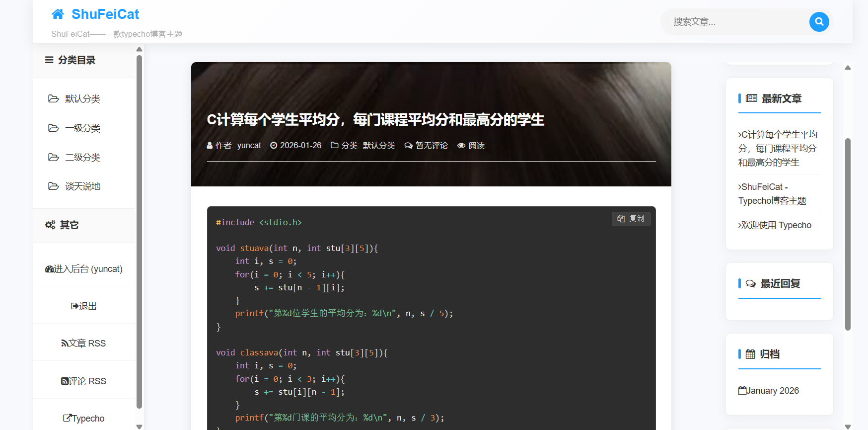The width and height of the screenshot is (868, 430).
Task: Click the blue search magnifier button
Action: click(819, 22)
